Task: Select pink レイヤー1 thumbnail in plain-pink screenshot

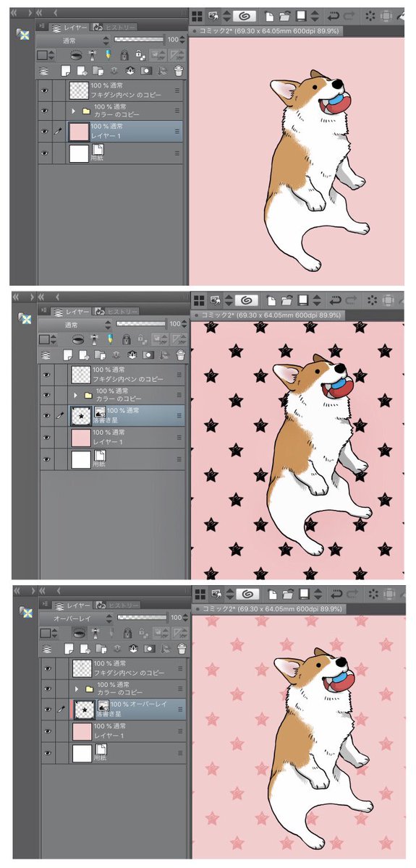Action: (x=77, y=132)
